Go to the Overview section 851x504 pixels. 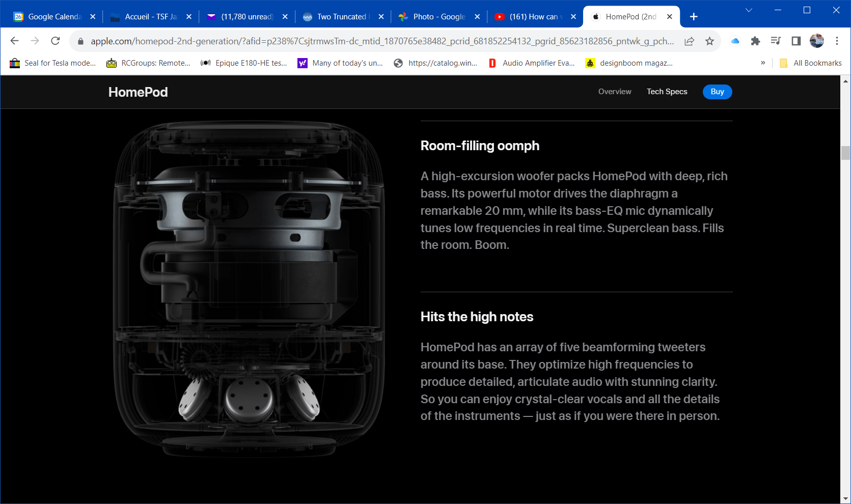(615, 92)
